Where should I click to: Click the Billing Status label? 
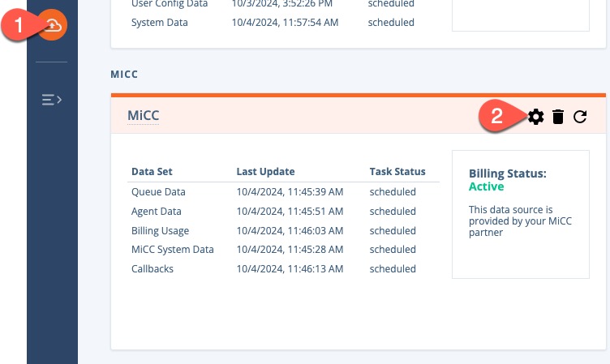coord(507,173)
